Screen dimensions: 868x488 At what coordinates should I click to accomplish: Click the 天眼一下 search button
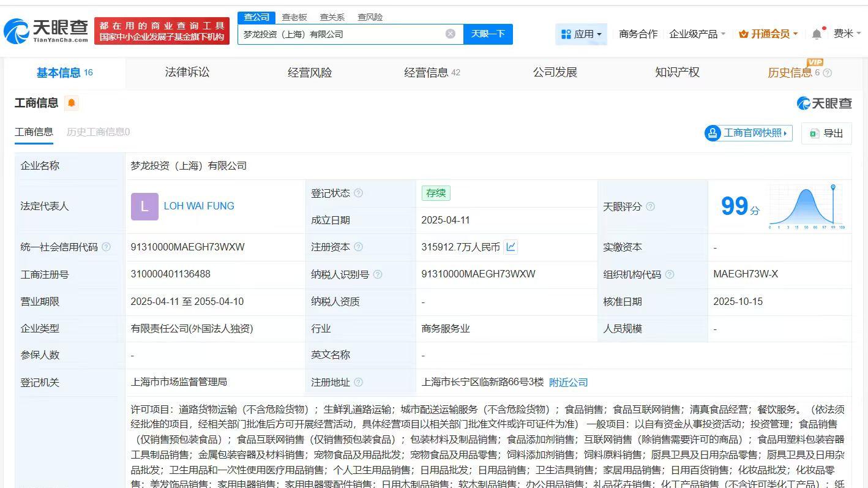pyautogui.click(x=488, y=34)
